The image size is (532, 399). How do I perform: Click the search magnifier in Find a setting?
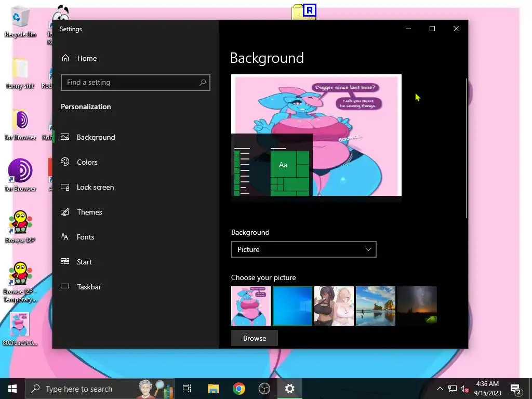coord(203,83)
